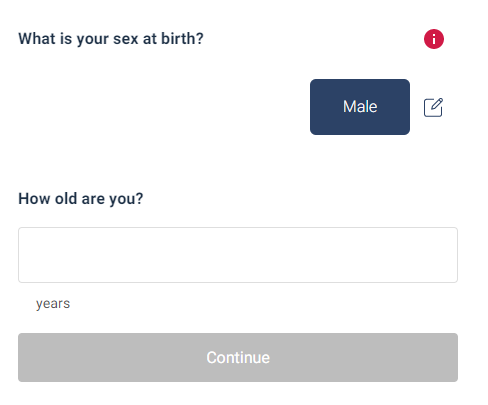Open the red info icon for sex question
488x405 pixels.
434,39
